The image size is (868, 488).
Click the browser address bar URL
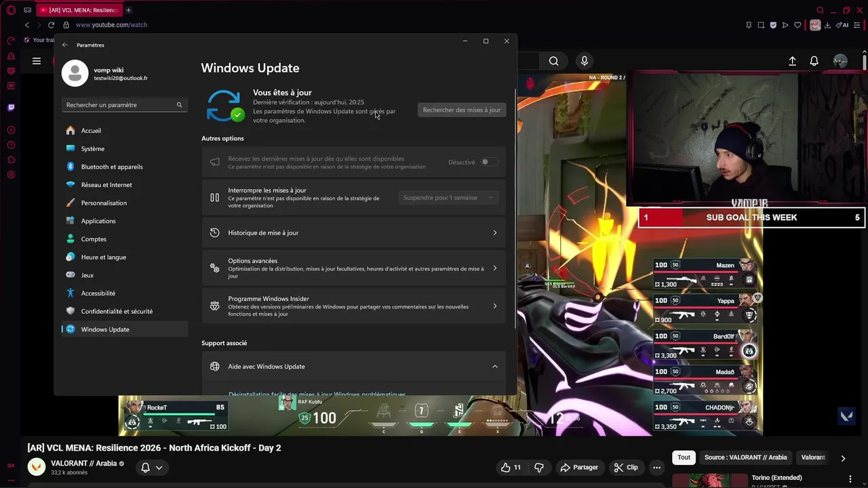click(x=111, y=25)
